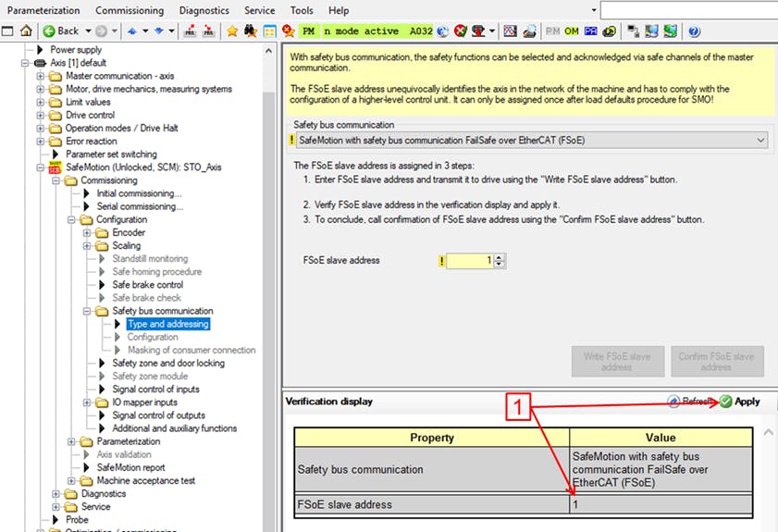The height and width of the screenshot is (532, 778).
Task: Click the window icon at toolbar start
Action: tap(7, 31)
